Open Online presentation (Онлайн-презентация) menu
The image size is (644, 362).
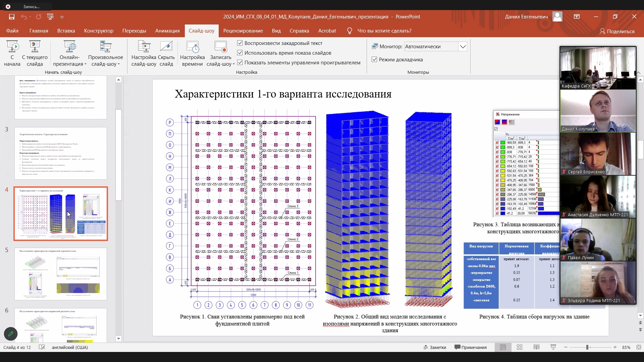coord(70,54)
